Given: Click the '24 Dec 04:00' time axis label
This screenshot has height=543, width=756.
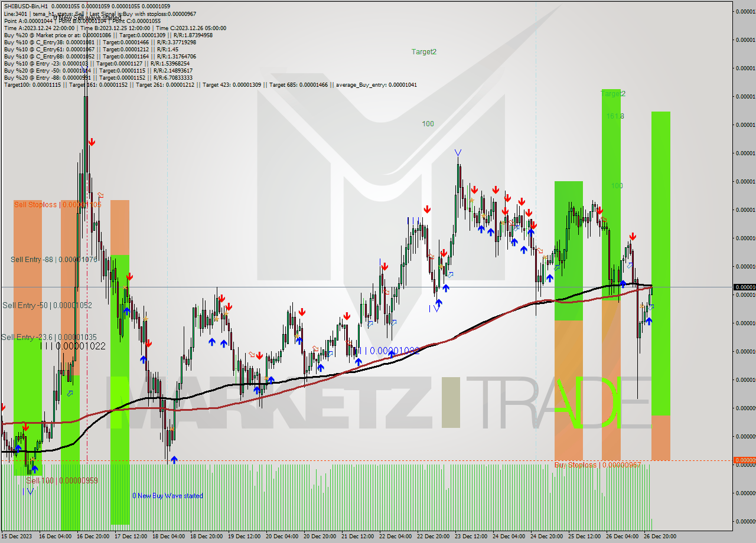Looking at the screenshot, I should tap(509, 537).
